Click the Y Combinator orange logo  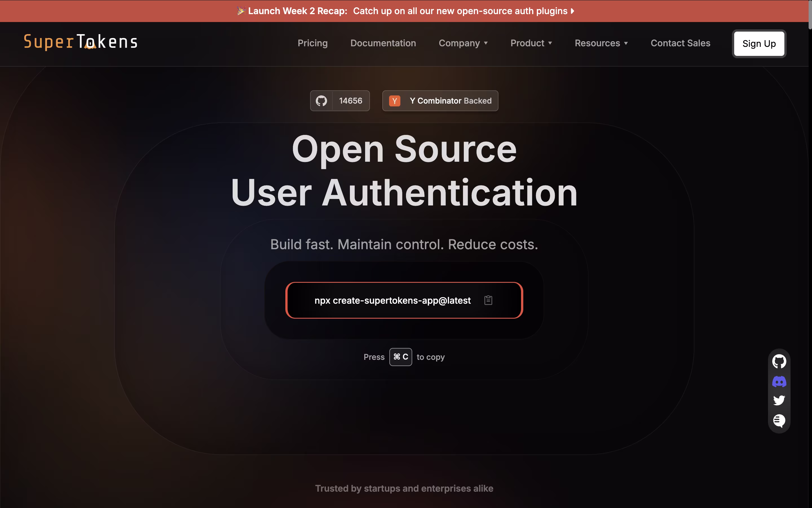coord(394,101)
